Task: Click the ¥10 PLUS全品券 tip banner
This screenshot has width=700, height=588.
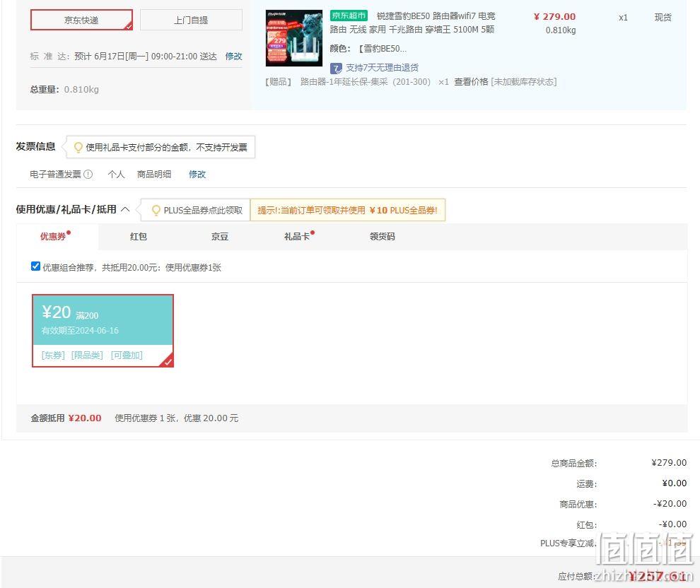Action: (x=348, y=210)
